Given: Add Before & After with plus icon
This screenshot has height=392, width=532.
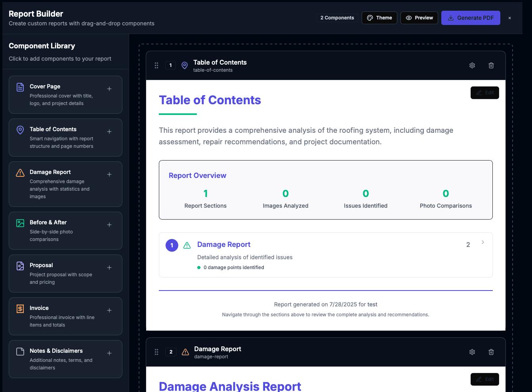Looking at the screenshot, I should click(109, 225).
